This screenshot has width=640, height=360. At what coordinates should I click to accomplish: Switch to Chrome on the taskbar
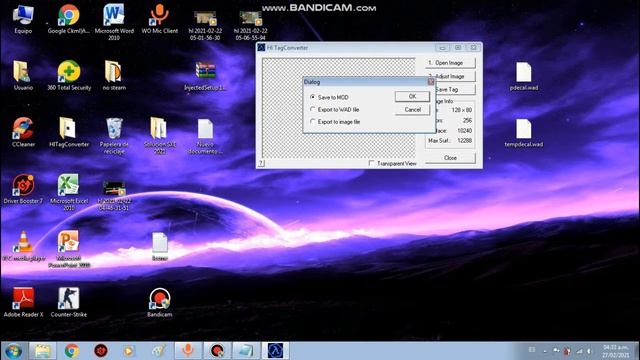pyautogui.click(x=72, y=351)
